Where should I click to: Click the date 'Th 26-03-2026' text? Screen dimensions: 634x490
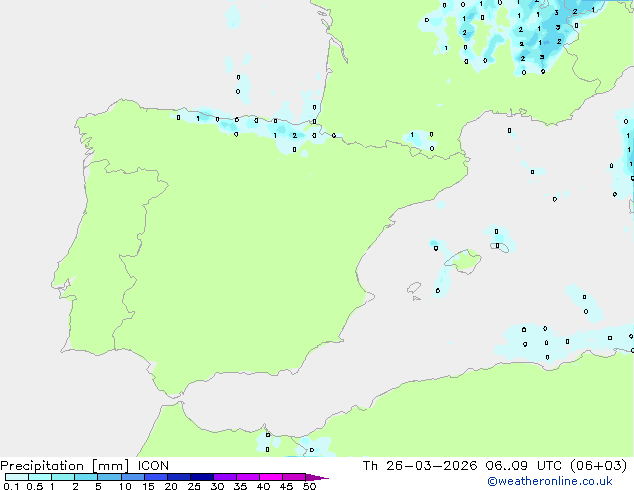pos(420,466)
